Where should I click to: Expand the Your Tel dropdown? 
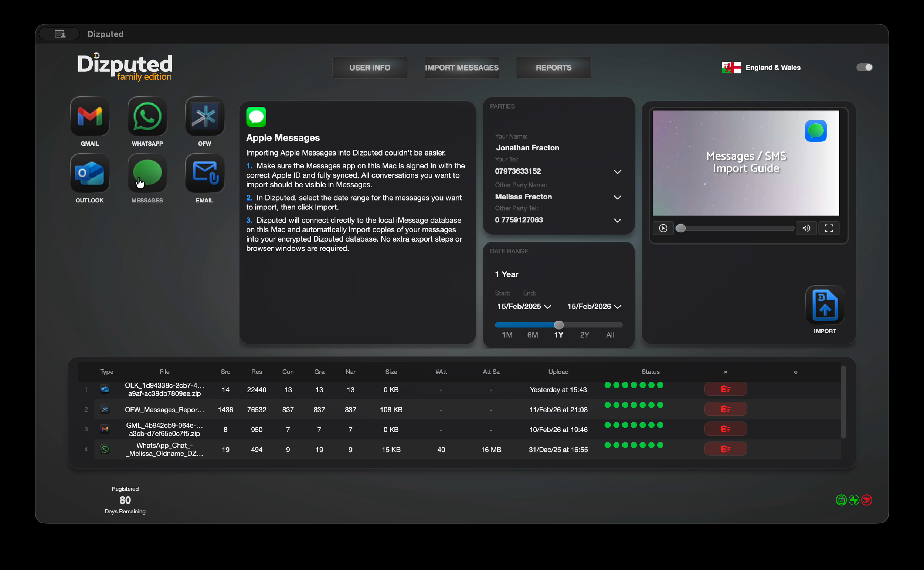[x=617, y=172]
